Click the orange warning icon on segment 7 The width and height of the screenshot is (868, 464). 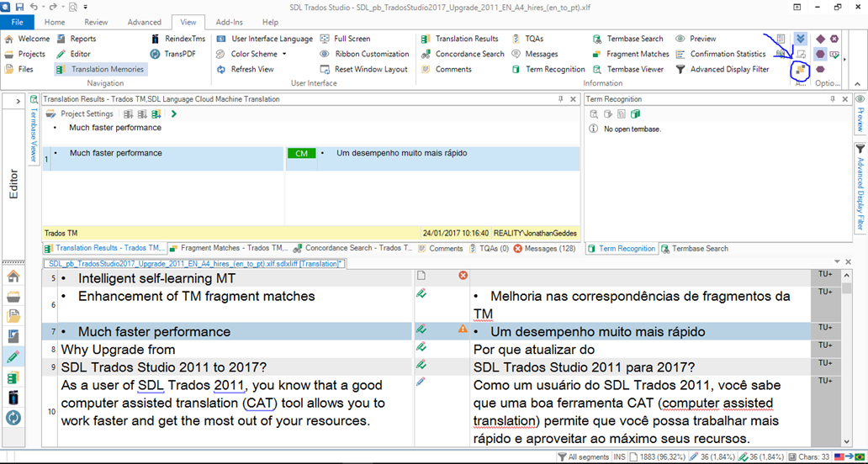point(463,329)
